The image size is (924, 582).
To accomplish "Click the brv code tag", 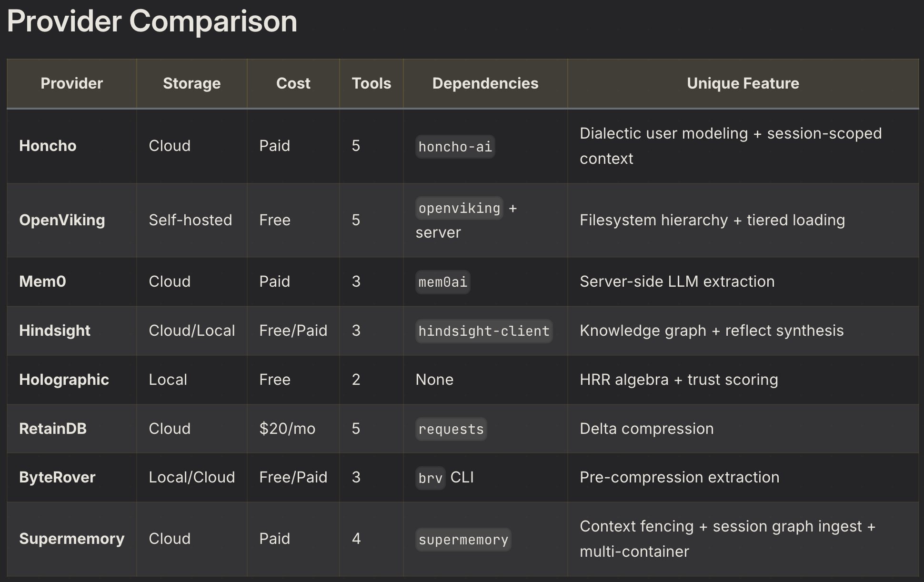I will pos(431,478).
